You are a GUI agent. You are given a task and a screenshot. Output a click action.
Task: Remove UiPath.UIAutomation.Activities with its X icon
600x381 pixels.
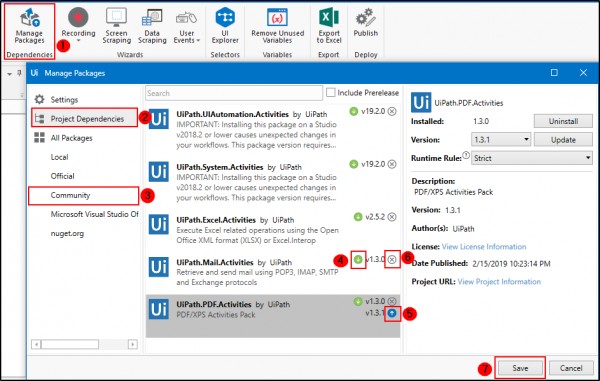tap(392, 111)
